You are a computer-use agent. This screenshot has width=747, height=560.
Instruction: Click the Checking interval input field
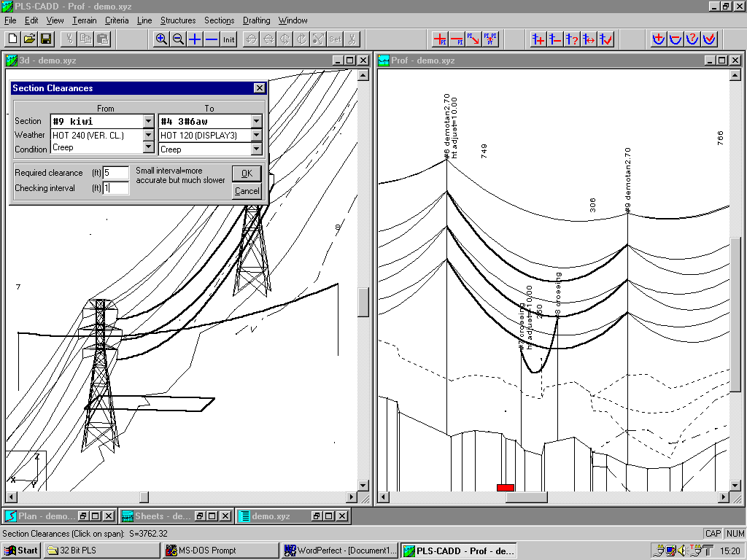116,187
